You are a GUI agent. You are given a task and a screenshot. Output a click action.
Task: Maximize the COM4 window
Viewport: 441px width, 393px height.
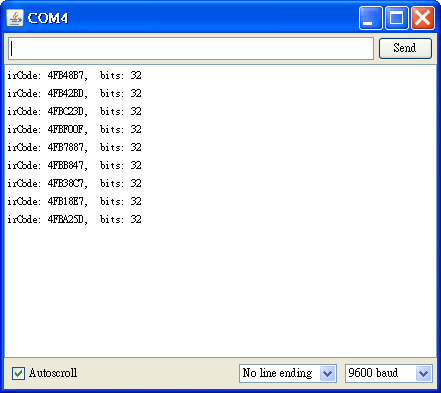click(397, 18)
